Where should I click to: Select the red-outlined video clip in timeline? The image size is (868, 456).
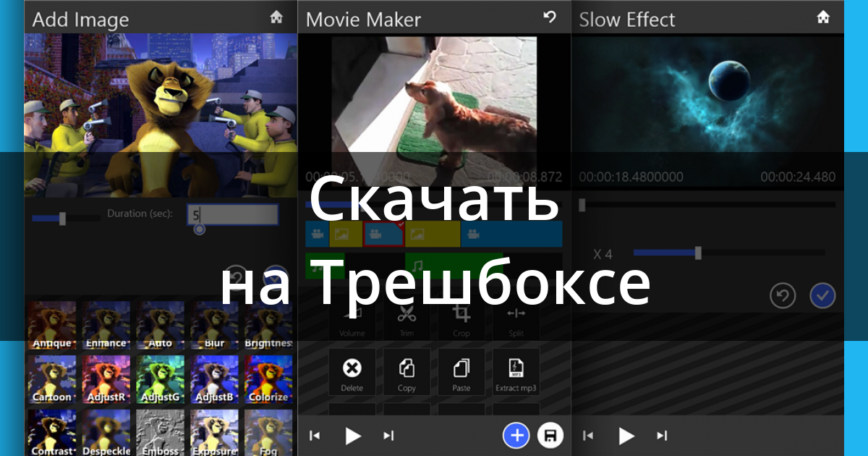pos(383,234)
